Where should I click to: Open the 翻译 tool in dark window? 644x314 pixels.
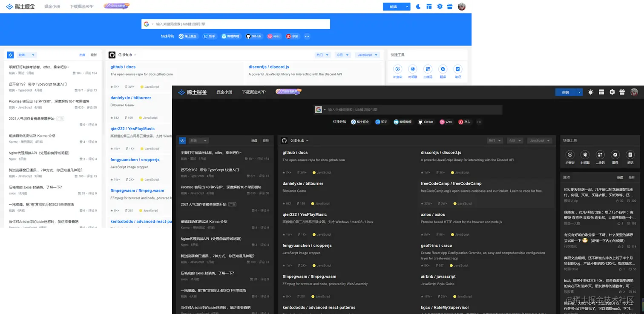[x=615, y=157]
